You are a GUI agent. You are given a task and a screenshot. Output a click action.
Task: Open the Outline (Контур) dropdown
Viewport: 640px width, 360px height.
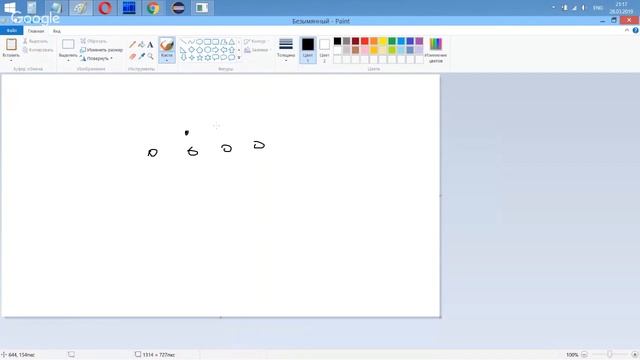(x=256, y=42)
